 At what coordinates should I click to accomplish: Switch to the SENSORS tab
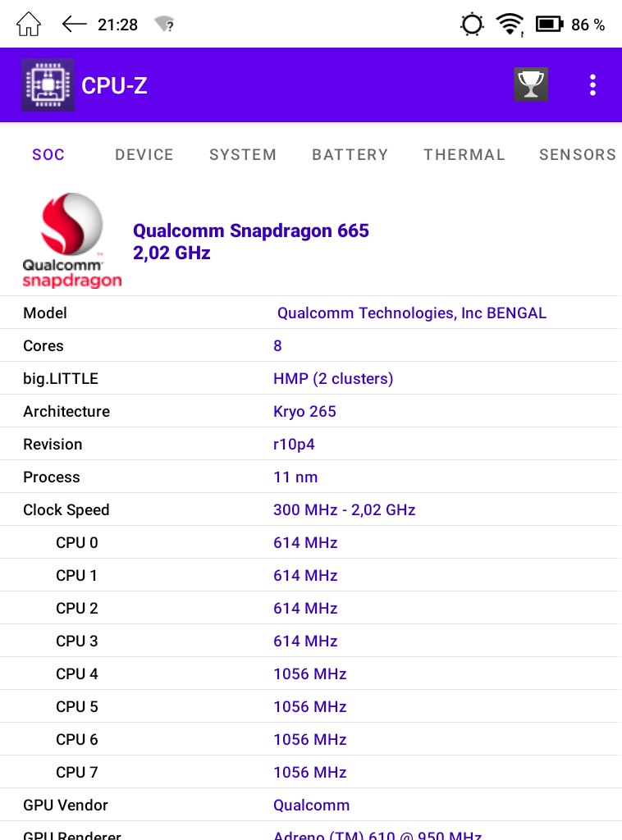(577, 155)
